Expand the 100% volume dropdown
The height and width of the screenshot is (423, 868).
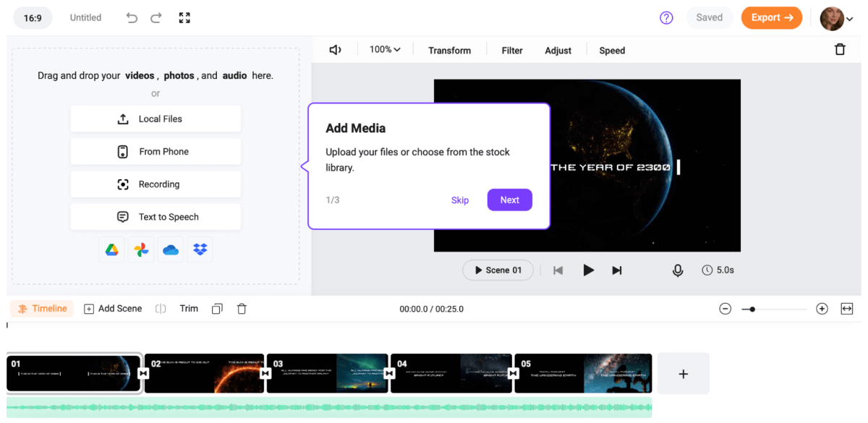coord(385,50)
